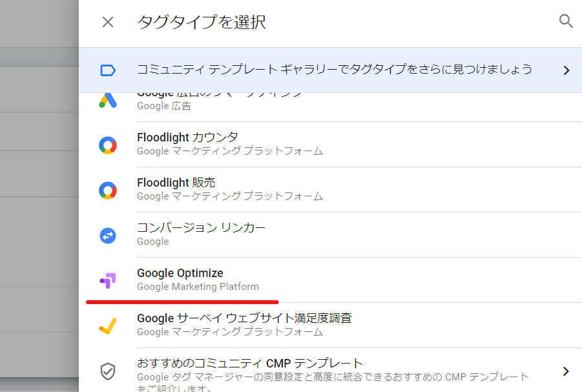Open おすすめのコミュニティ CMP テンプレート entry
The image size is (582, 392).
tap(250, 364)
